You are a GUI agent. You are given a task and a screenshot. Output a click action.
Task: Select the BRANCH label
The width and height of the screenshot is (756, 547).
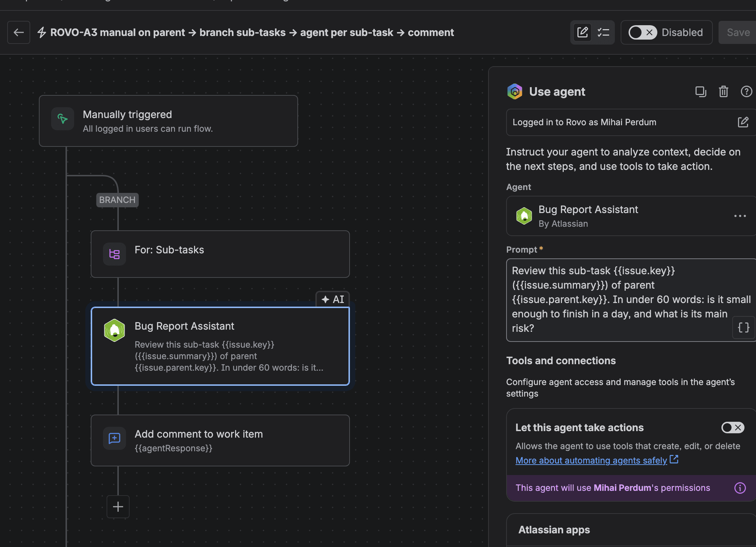click(x=117, y=200)
